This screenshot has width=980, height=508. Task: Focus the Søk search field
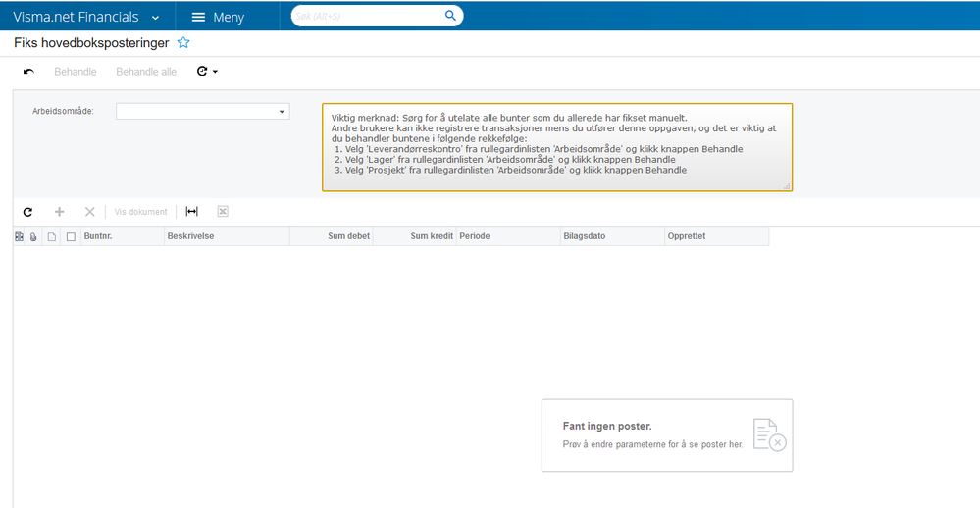(x=369, y=16)
